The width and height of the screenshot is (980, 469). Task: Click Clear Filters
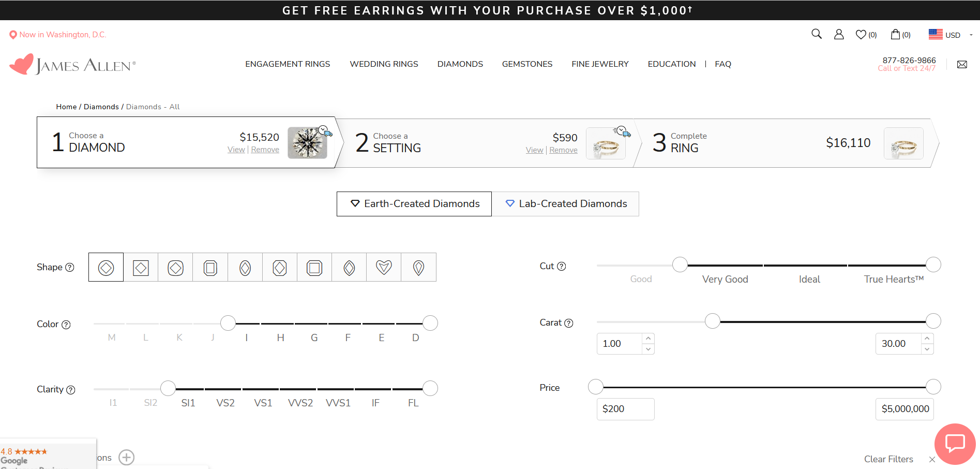888,459
